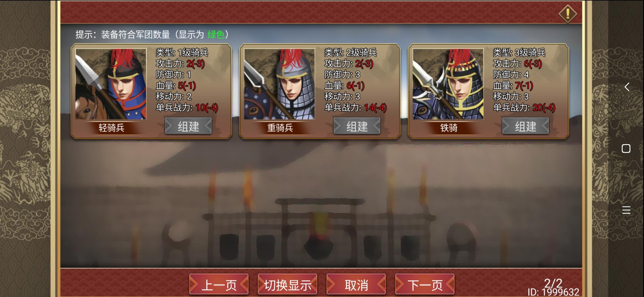The height and width of the screenshot is (297, 644).
Task: Tap 单兵战力 20(-4) stat of 铁骑
Action: click(x=524, y=108)
